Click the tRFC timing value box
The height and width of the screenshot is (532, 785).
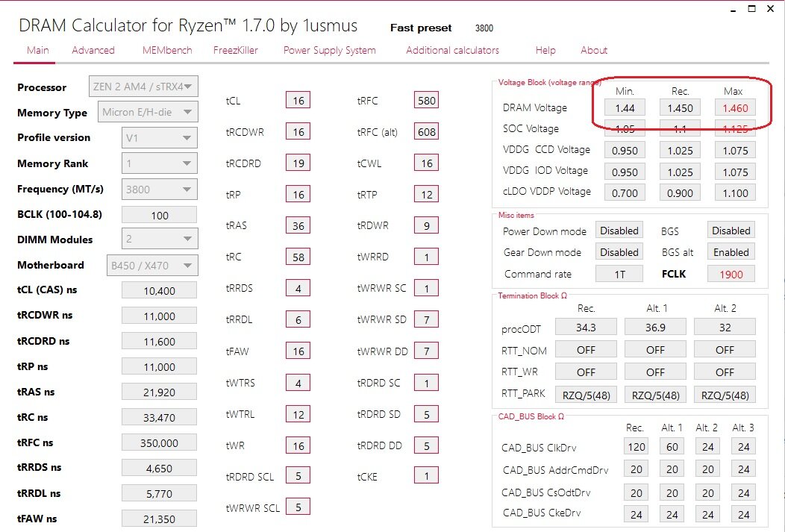point(426,101)
